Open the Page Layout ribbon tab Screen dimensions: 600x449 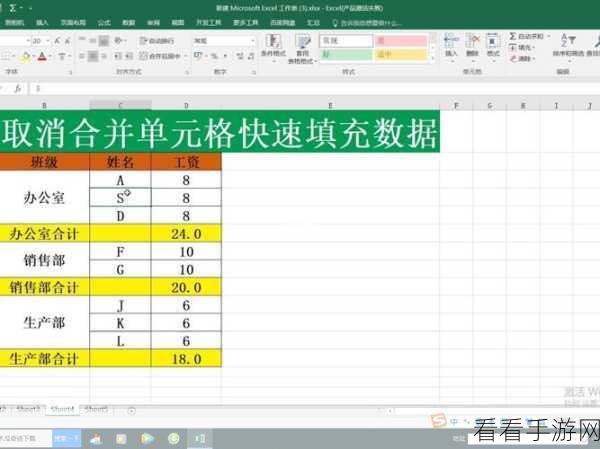click(73, 23)
